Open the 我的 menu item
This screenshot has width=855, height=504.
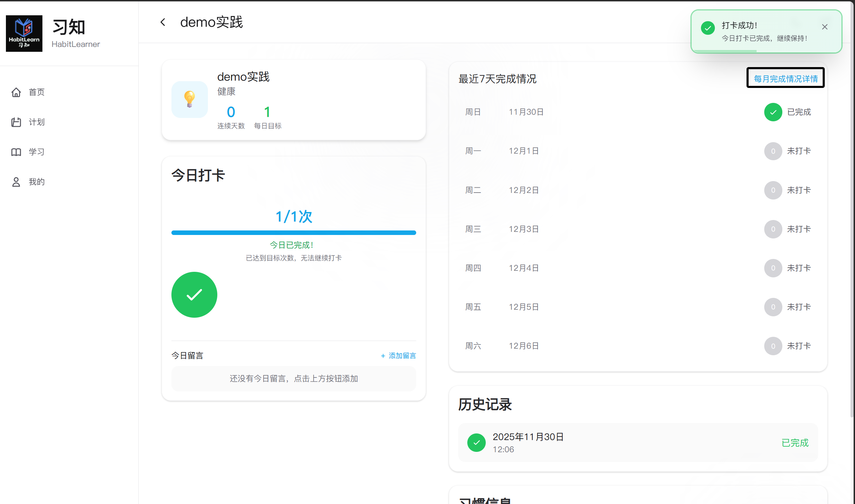tap(36, 181)
